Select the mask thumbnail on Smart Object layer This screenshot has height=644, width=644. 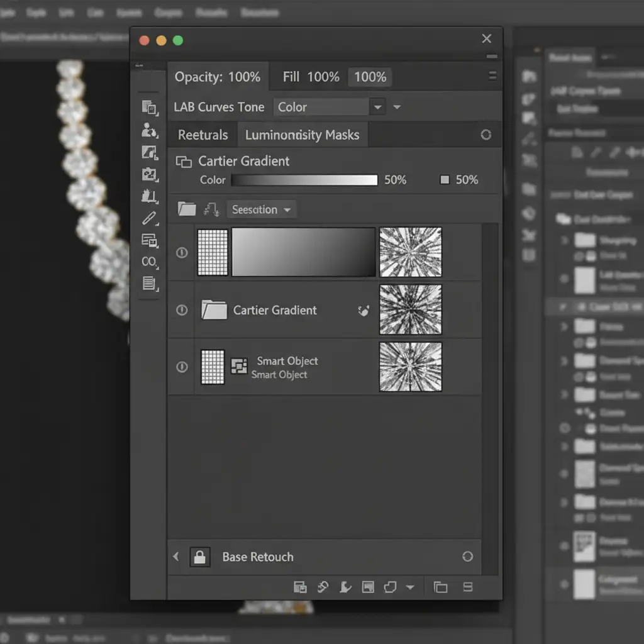pyautogui.click(x=410, y=367)
